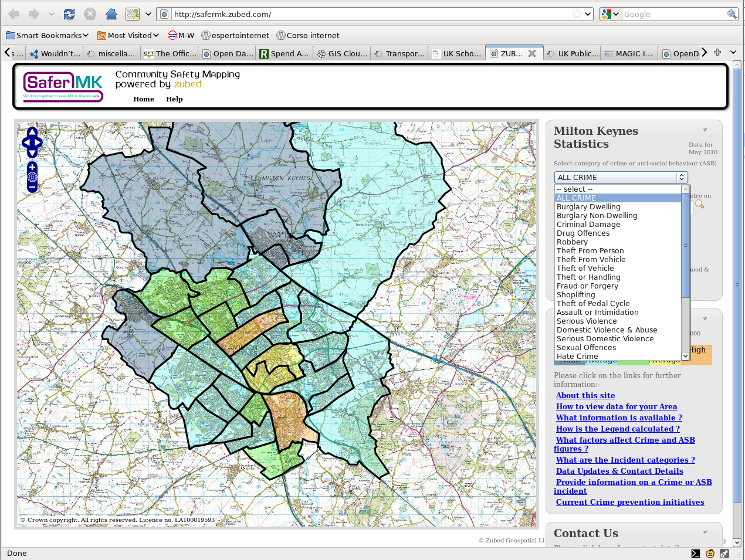Zoom in on the map with the plus

click(32, 167)
